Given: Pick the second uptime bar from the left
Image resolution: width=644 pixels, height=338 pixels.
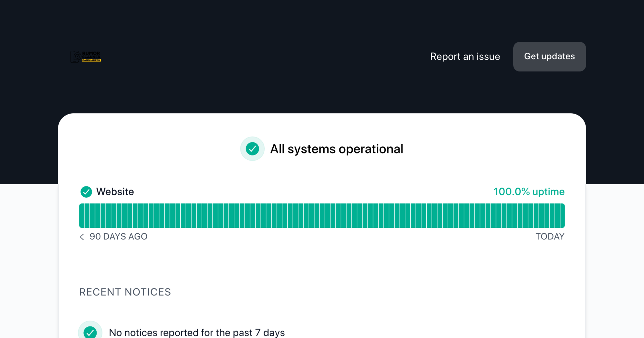Looking at the screenshot, I should click(87, 216).
